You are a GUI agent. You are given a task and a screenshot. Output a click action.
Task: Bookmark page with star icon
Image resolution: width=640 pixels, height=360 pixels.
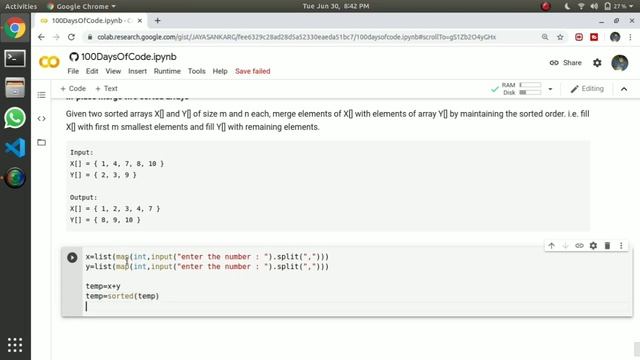[560, 37]
